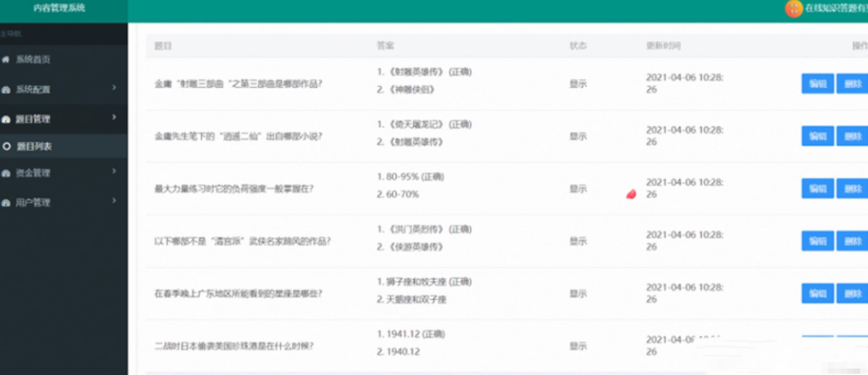
Task: Click update time in 射雕三部曲 row
Action: click(x=685, y=83)
